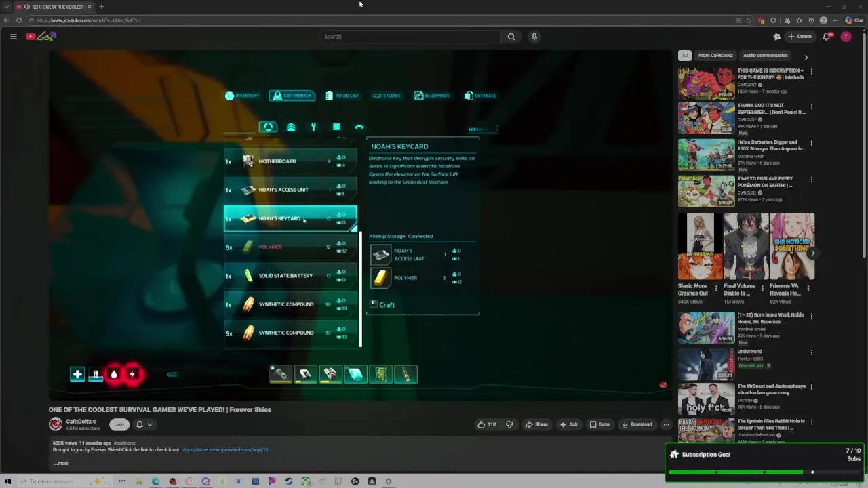Open the Windows Start button
868x488 pixels.
pos(8,481)
